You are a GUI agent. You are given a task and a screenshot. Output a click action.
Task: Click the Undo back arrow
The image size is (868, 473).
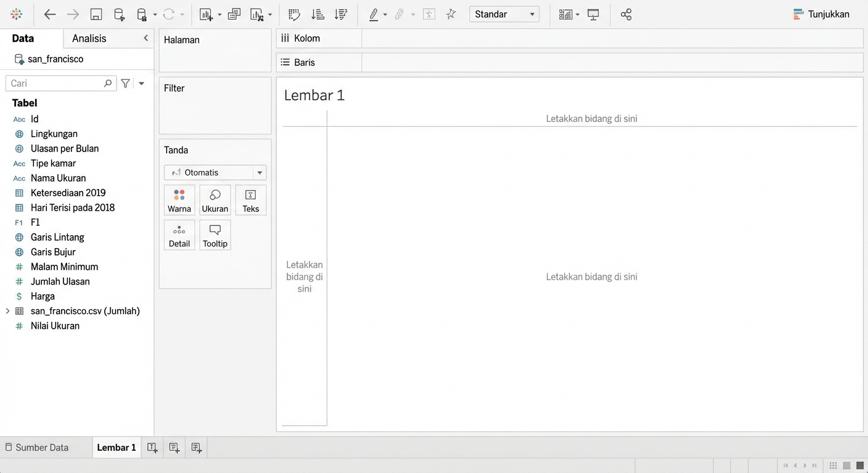click(50, 15)
